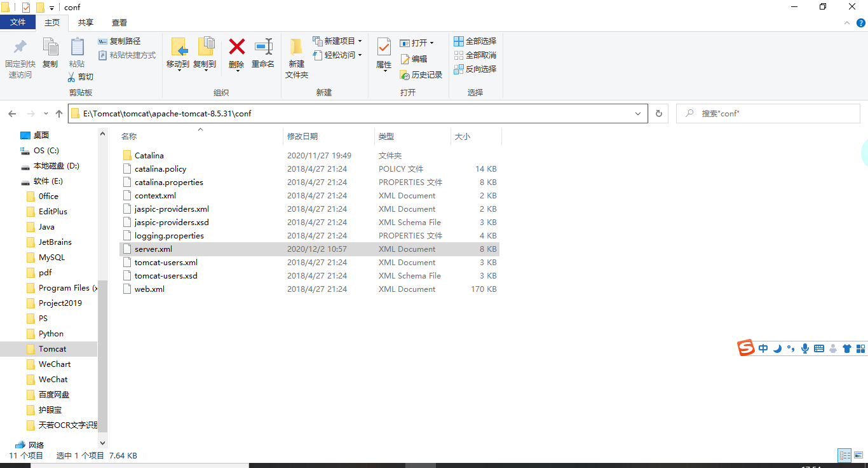The height and width of the screenshot is (468, 868).
Task: Click the navigation pane scroll down arrow
Action: (x=103, y=443)
